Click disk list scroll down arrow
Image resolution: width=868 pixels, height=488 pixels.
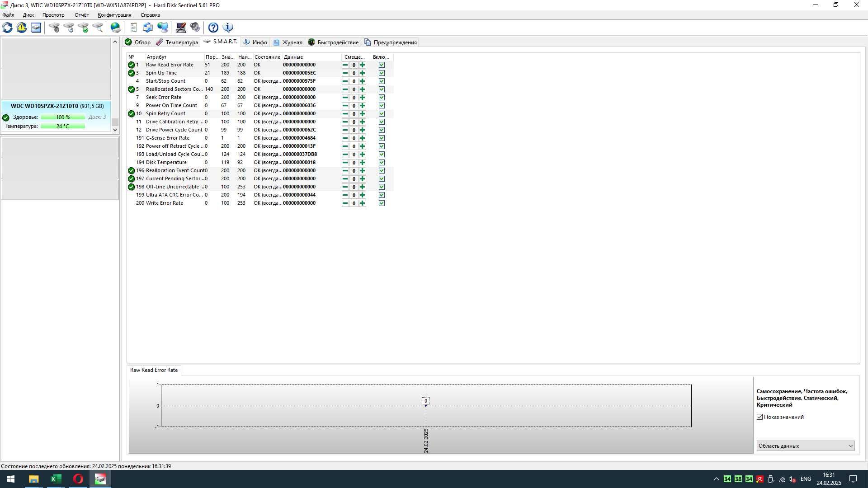point(115,130)
